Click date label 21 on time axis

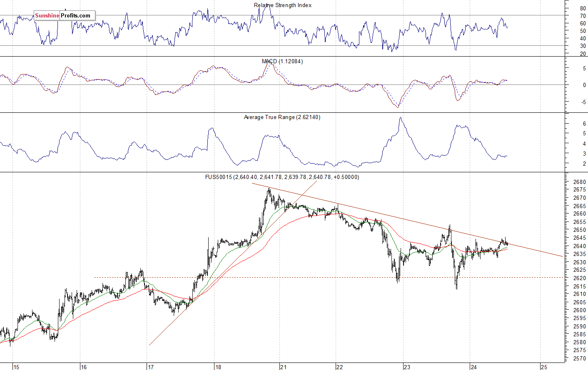(x=283, y=367)
